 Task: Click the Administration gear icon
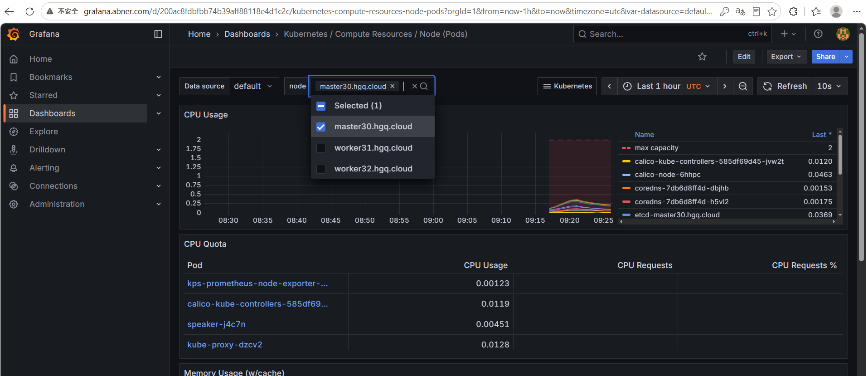[x=14, y=204]
